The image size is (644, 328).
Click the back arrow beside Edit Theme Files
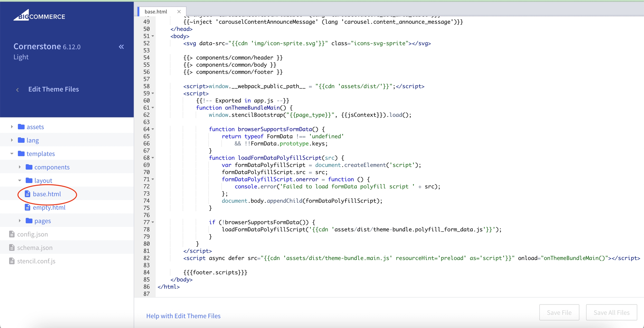[18, 90]
